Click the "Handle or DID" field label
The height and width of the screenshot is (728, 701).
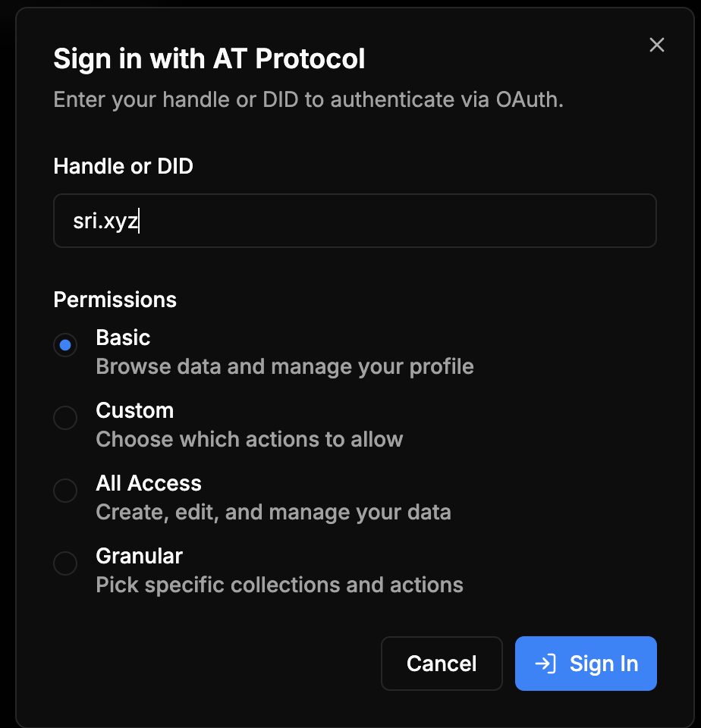123,166
